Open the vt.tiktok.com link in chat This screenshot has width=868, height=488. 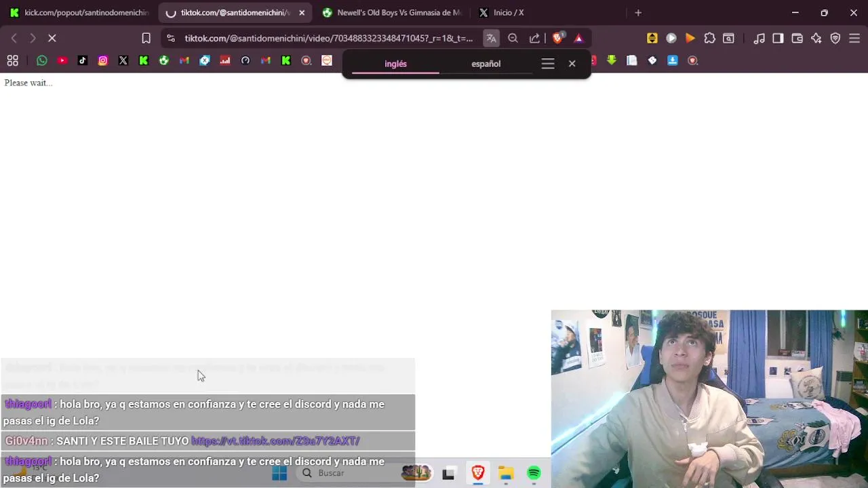[x=275, y=441]
